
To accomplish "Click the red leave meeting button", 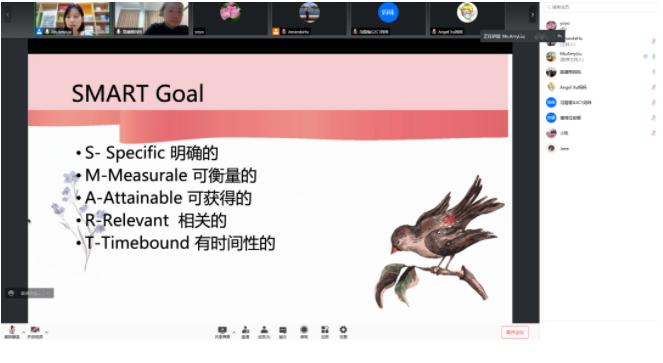I will [x=515, y=333].
